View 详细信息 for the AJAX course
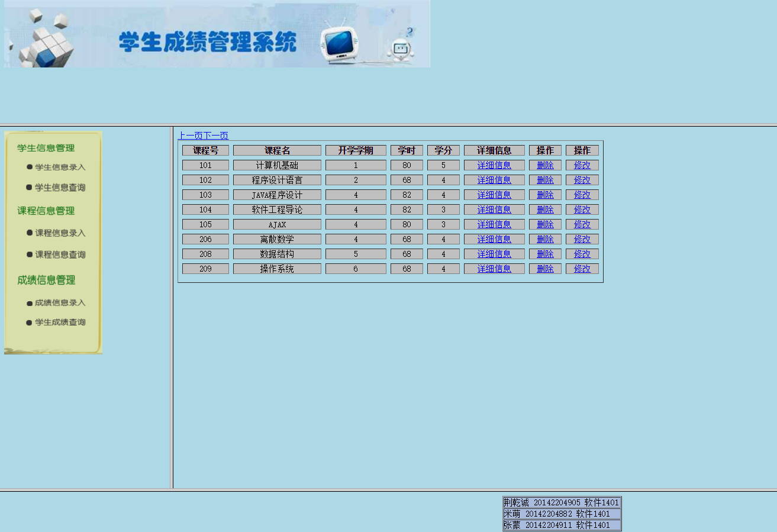Image resolution: width=777 pixels, height=532 pixels. click(494, 224)
